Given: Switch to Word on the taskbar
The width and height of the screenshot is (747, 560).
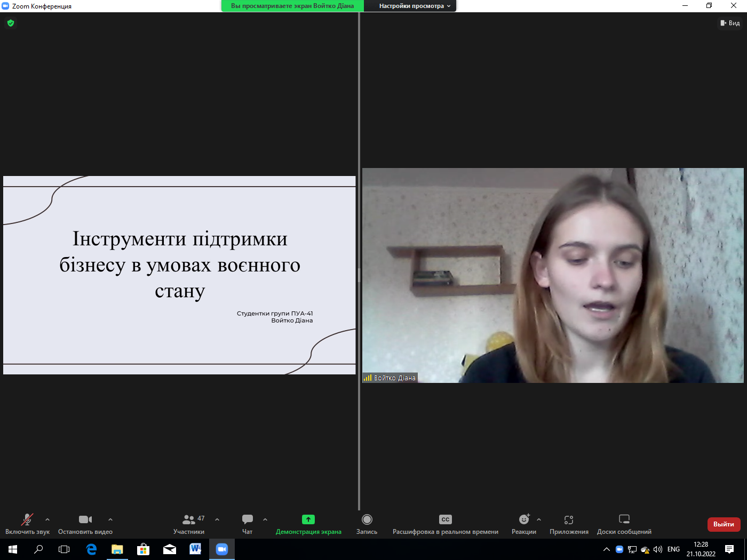Looking at the screenshot, I should tap(195, 549).
